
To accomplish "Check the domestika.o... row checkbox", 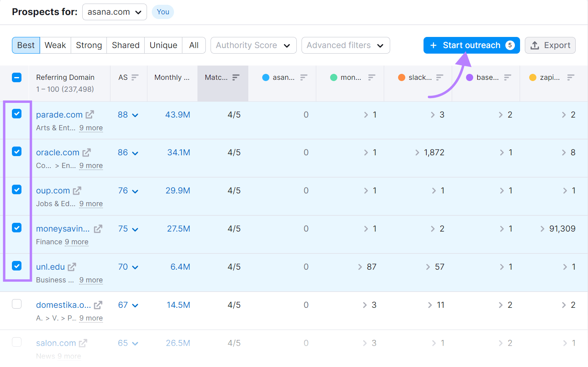I will (x=17, y=304).
